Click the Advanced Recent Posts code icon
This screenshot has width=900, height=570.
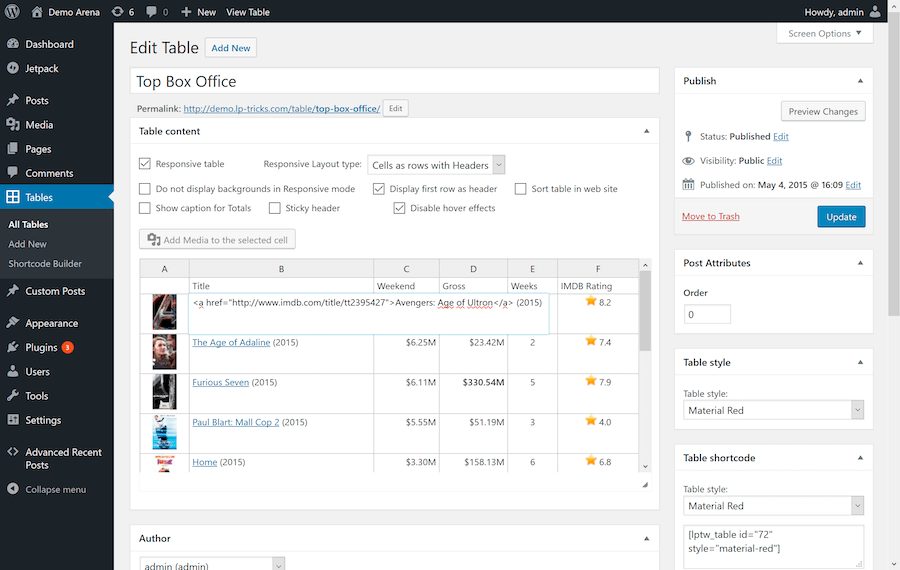(x=13, y=452)
